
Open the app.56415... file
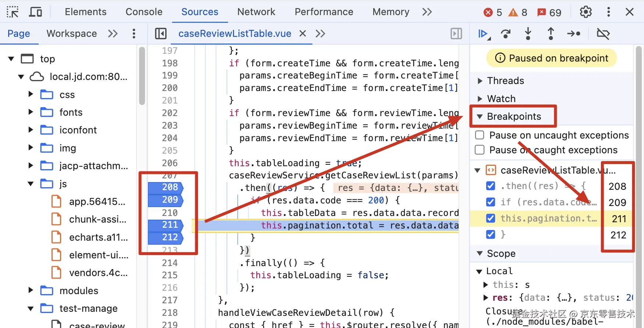click(97, 202)
